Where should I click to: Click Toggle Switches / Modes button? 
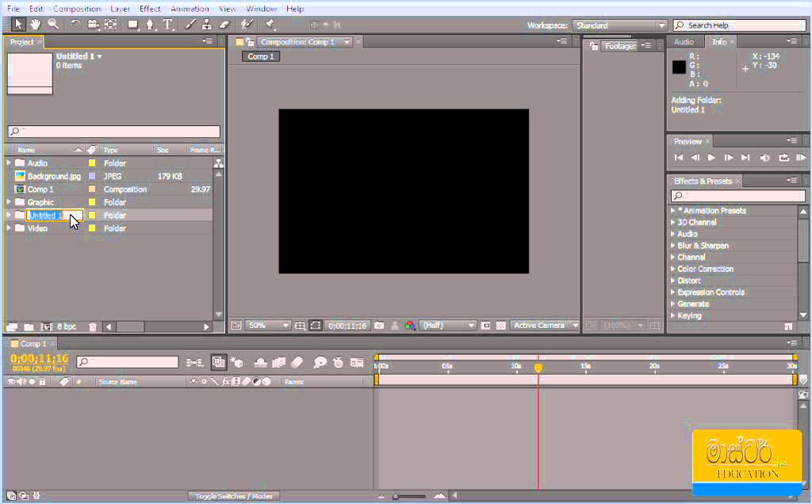tap(234, 496)
